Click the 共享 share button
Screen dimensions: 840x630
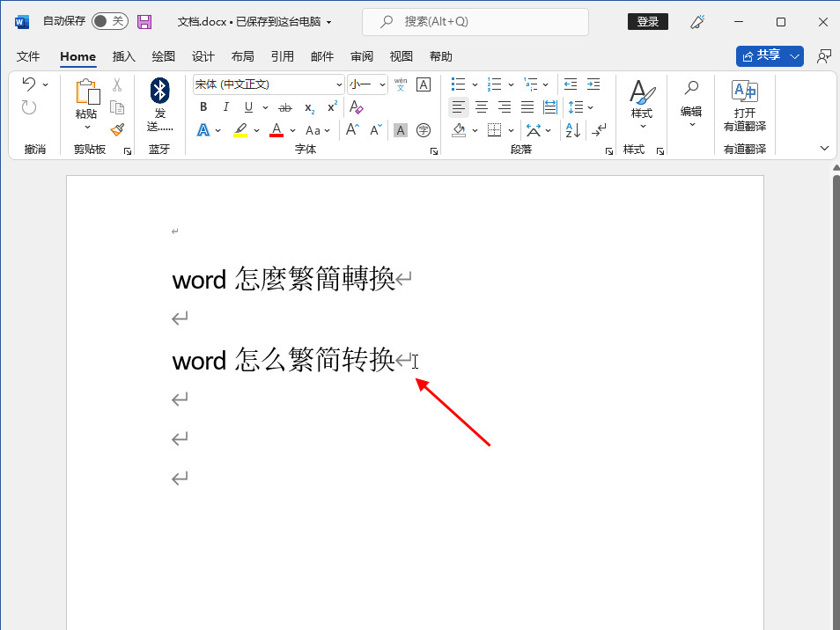762,55
